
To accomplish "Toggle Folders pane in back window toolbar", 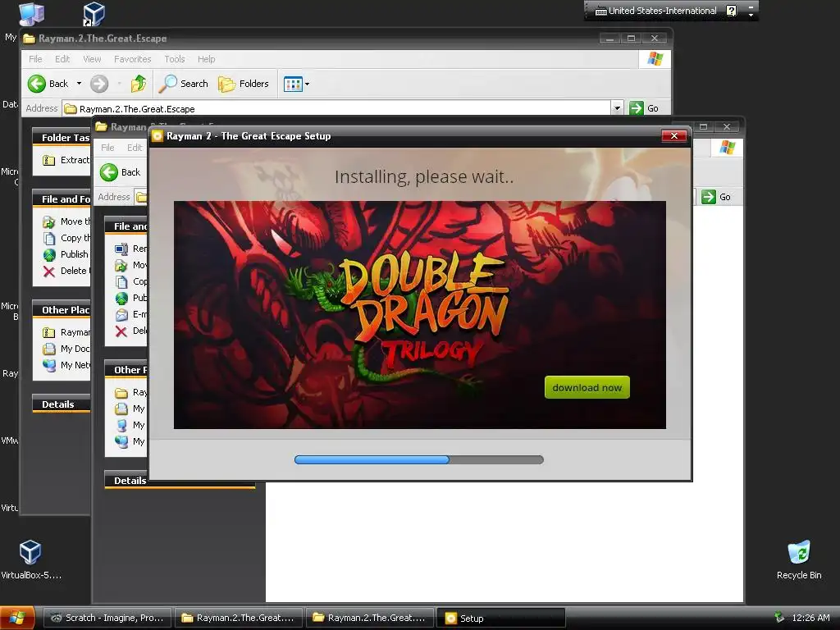I will point(243,84).
